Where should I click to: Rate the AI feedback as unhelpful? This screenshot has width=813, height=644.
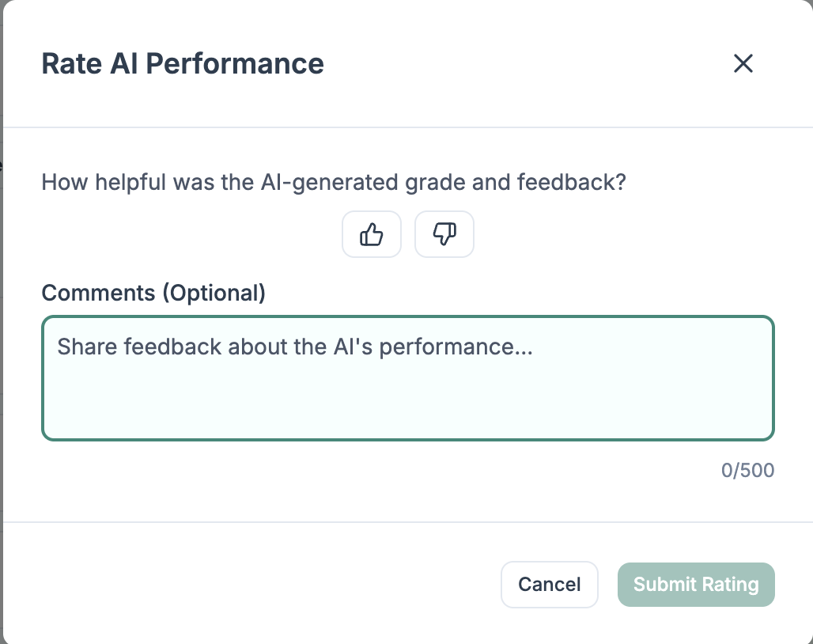(444, 234)
